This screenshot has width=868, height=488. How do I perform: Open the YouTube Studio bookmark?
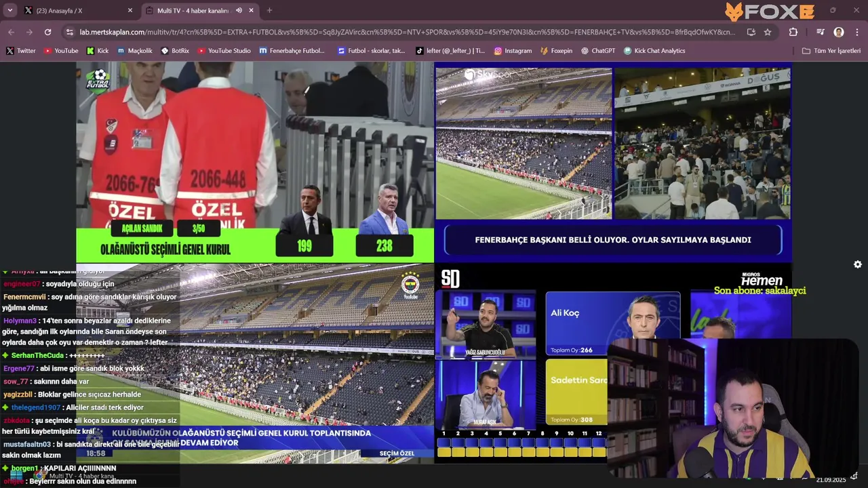click(224, 51)
